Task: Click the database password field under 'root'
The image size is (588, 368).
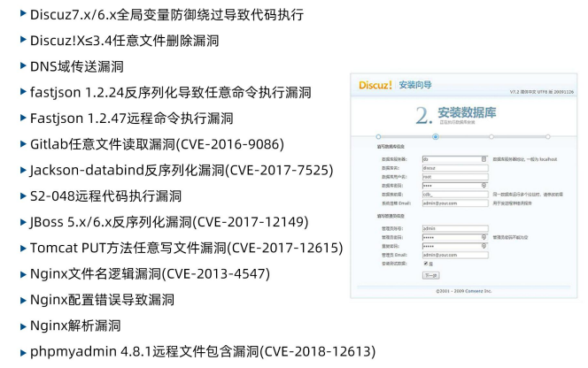Action: pyautogui.click(x=455, y=186)
